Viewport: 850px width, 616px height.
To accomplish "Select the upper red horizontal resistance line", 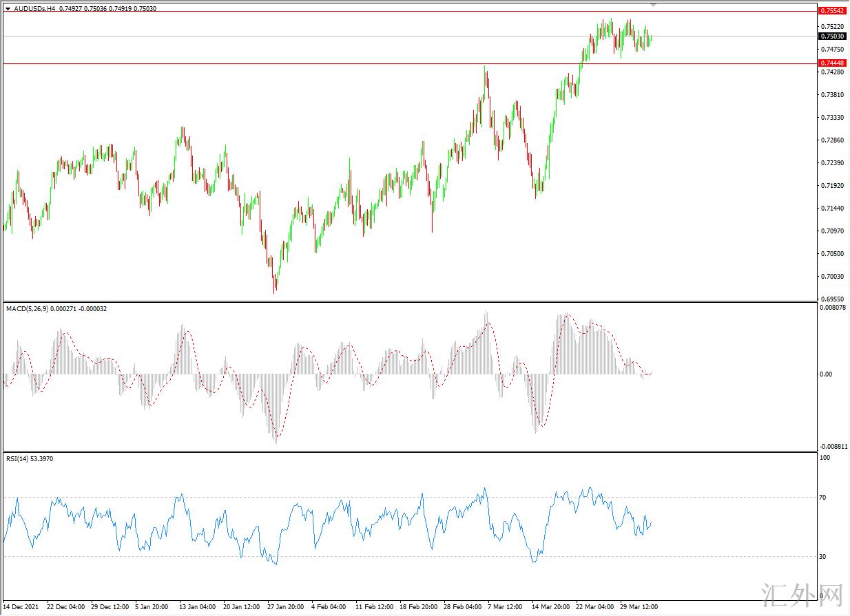I will click(344, 12).
